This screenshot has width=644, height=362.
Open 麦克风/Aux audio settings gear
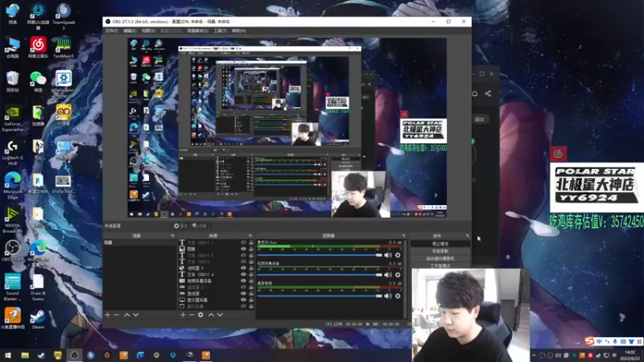tap(398, 255)
